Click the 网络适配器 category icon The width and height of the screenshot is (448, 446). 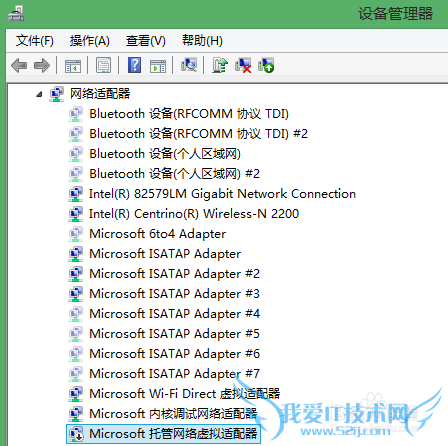tap(57, 94)
